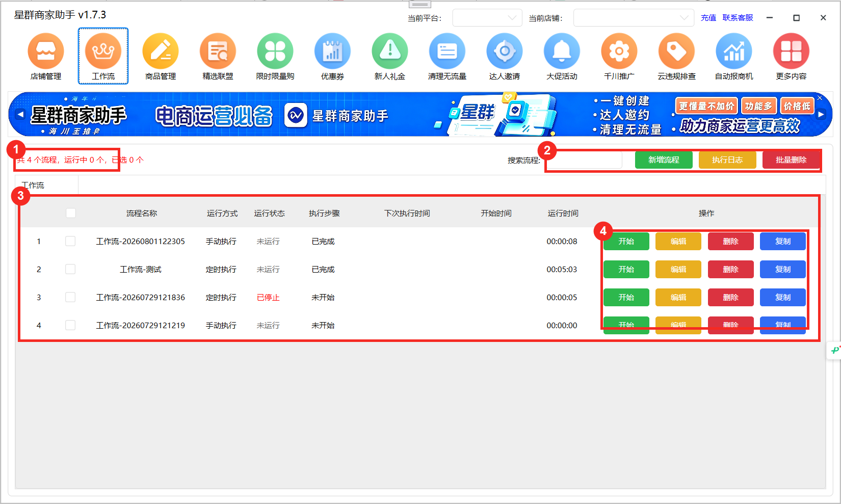Click the banner's right arrow
Screen dimensions: 841x504
click(821, 114)
